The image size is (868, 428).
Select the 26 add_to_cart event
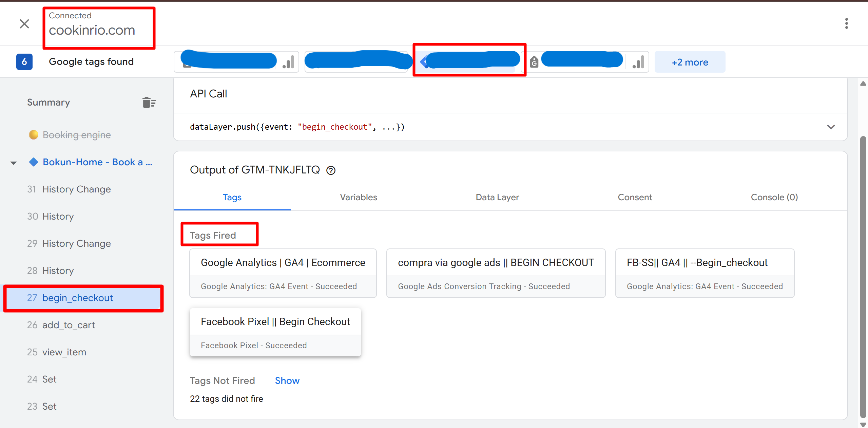click(x=68, y=325)
